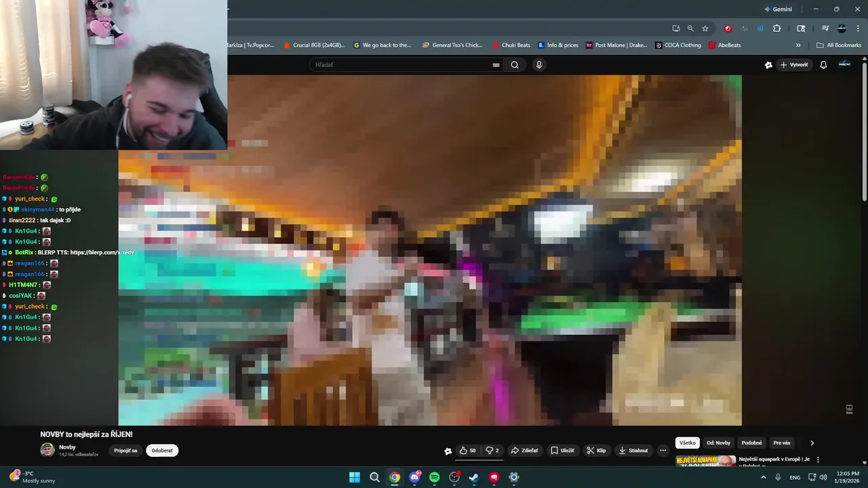
Task: Open the Info & prices bookmark
Action: (558, 45)
